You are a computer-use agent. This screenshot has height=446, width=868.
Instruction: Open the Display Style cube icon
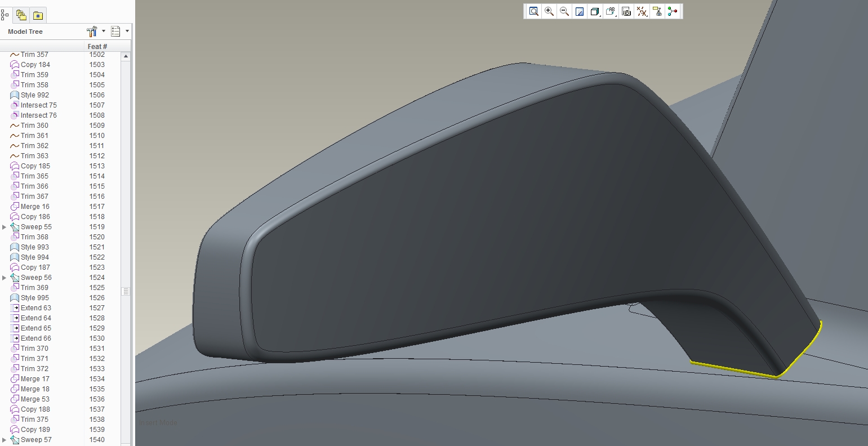[595, 11]
